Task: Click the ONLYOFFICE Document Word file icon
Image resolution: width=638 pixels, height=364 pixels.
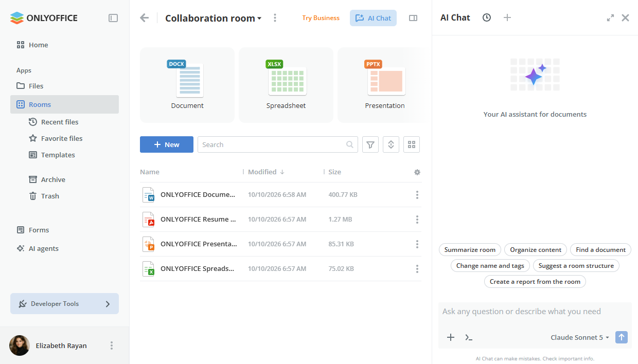Action: click(148, 195)
